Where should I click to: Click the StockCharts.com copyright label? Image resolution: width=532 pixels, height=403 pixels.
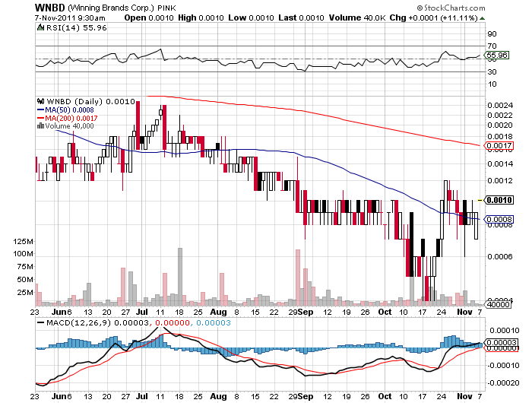pos(451,8)
